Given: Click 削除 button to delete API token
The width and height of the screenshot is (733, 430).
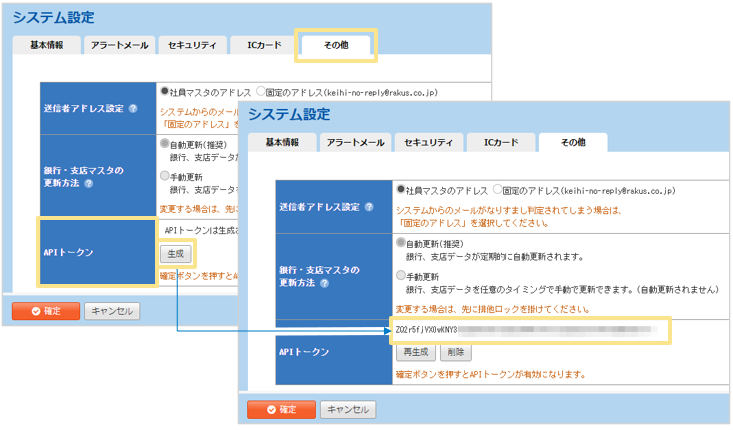Looking at the screenshot, I should [454, 352].
